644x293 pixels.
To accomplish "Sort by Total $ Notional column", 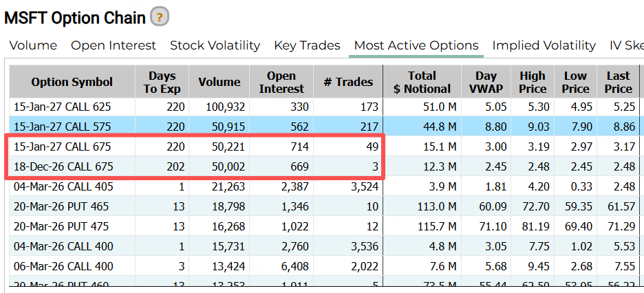I will click(422, 83).
